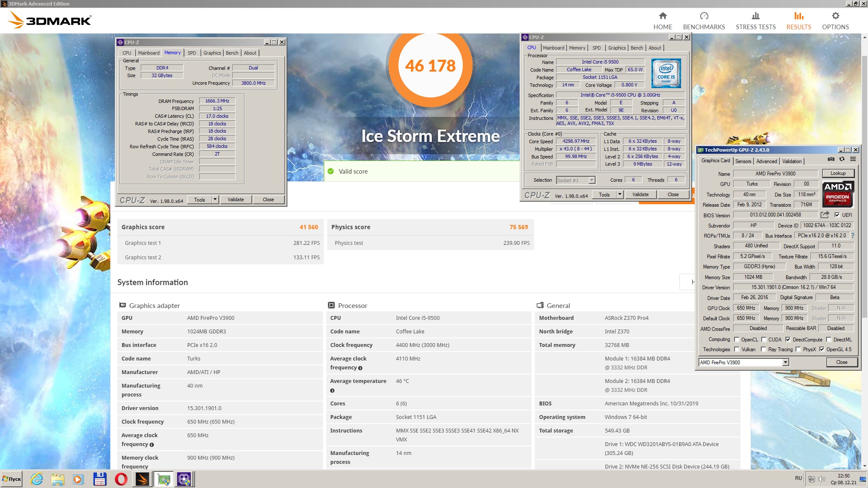This screenshot has height=488, width=868.
Task: Expand Tools dropdown arrow in Memory CPU-Z window
Action: [215, 199]
